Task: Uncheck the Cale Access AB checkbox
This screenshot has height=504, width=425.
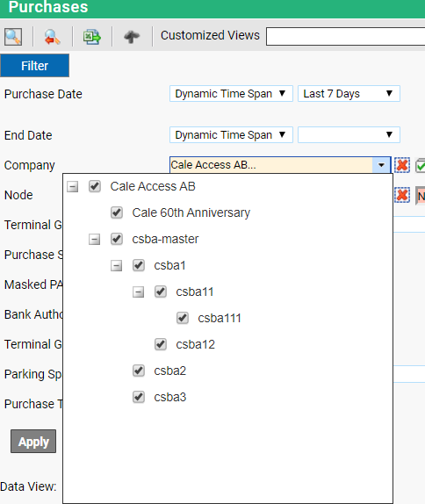Action: (95, 186)
